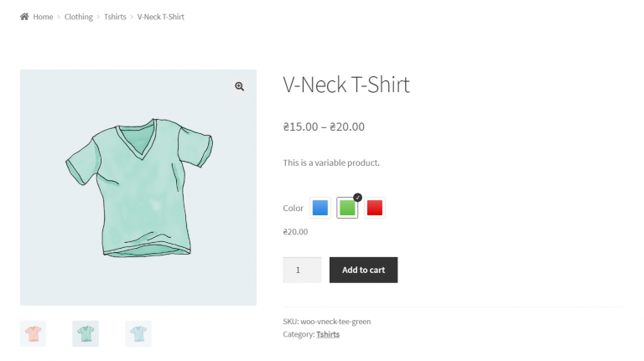Screen dimensions: 644x361
Task: Click the magnifier zoom icon on product image
Action: coord(240,86)
